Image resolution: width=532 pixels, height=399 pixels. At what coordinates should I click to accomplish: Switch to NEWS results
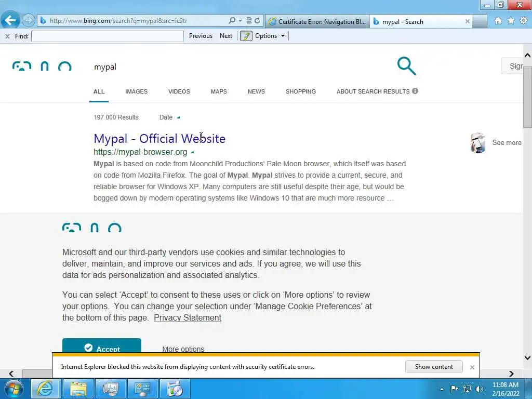pyautogui.click(x=256, y=91)
